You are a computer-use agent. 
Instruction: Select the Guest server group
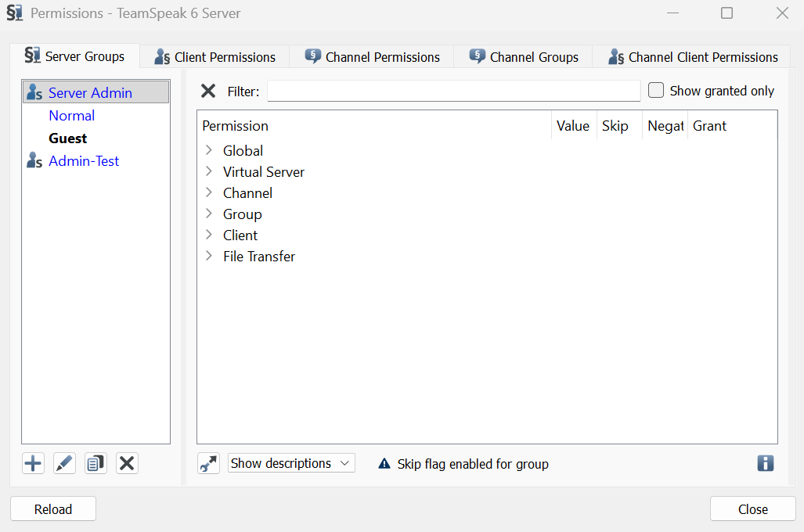tap(67, 138)
